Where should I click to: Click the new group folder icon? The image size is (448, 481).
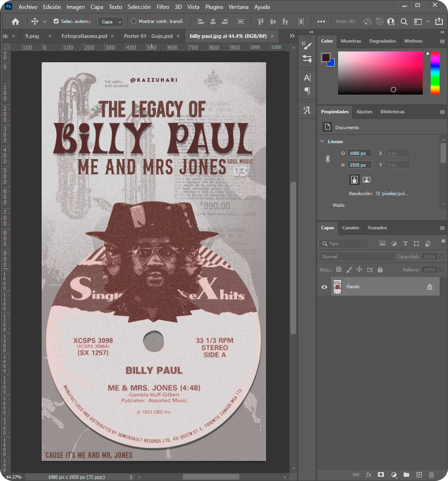[406, 474]
